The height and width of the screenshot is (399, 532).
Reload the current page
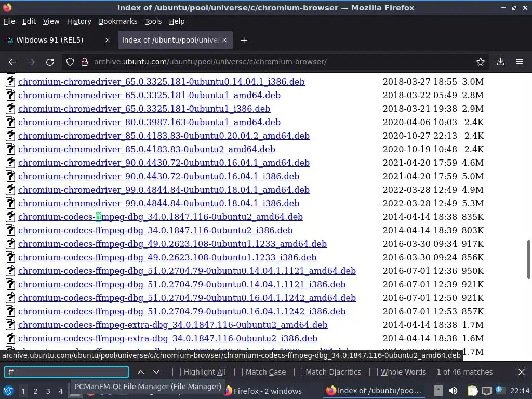click(x=50, y=62)
